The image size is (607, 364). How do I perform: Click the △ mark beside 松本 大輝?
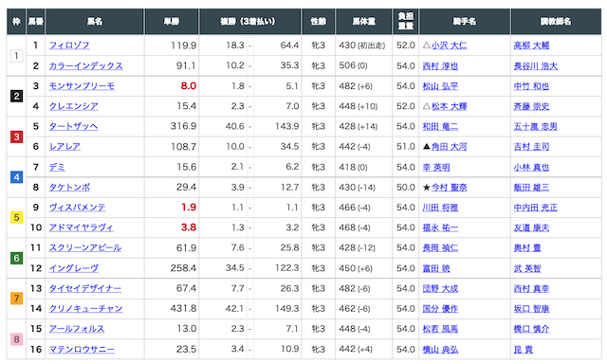(x=427, y=106)
